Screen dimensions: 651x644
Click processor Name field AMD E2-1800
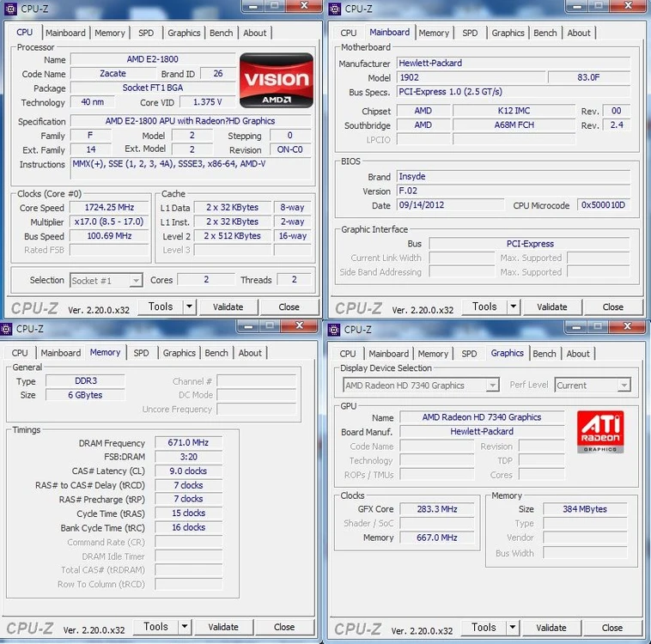pyautogui.click(x=153, y=59)
